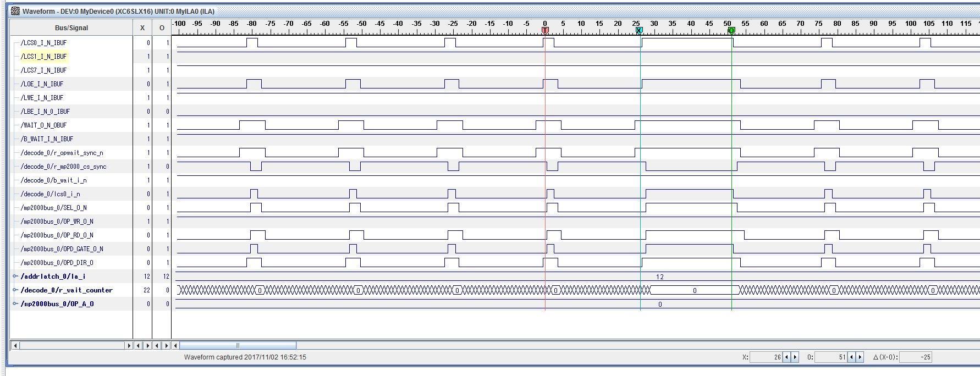Click the X column header
This screenshot has height=376, width=980.
coord(142,27)
